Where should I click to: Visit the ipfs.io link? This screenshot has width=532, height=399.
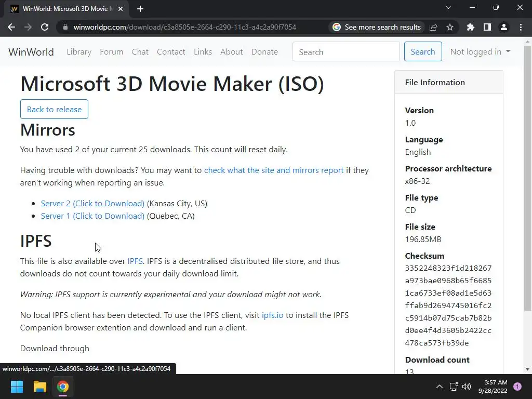[x=272, y=315]
